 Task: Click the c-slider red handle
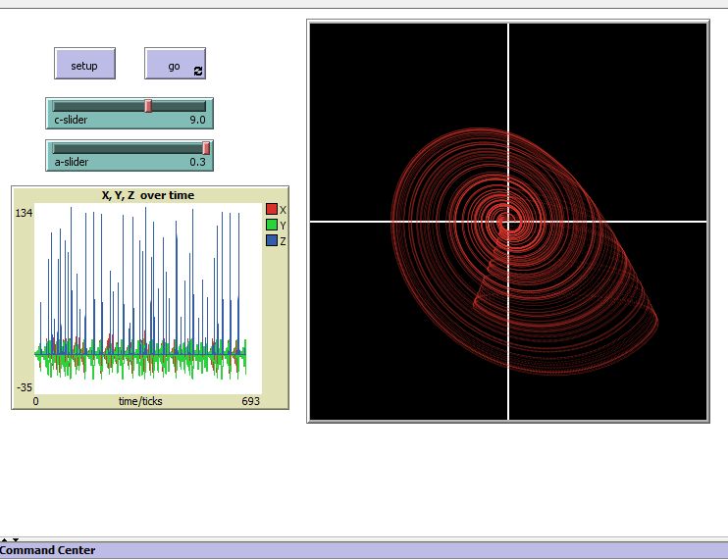[148, 106]
